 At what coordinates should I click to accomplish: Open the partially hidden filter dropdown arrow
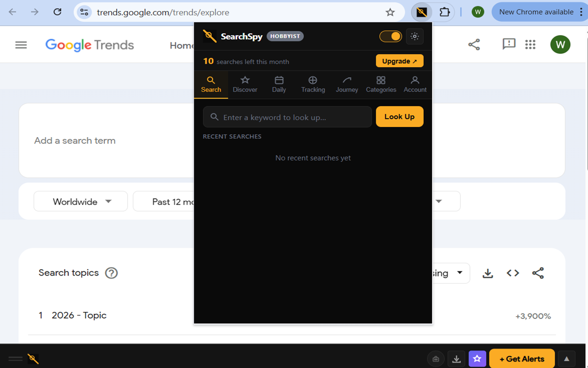[x=439, y=201]
